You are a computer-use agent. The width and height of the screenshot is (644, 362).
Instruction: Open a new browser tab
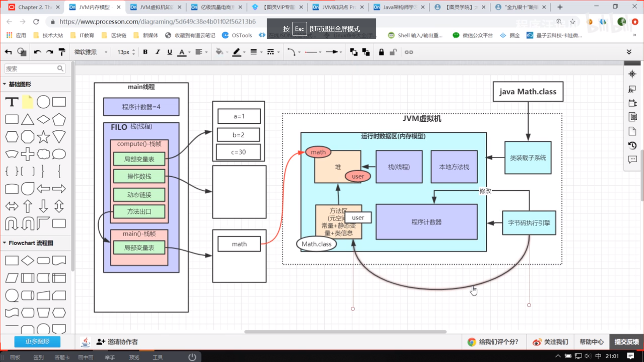click(x=559, y=7)
